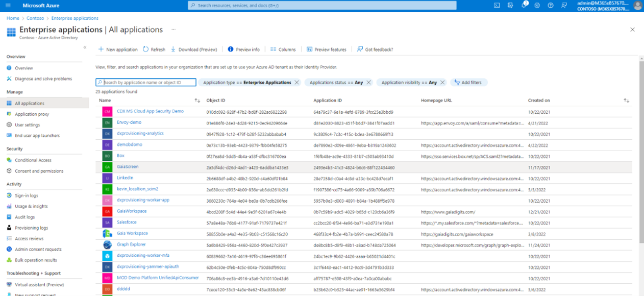Sort by Created on column arrows
This screenshot has height=296, width=644.
(x=626, y=101)
